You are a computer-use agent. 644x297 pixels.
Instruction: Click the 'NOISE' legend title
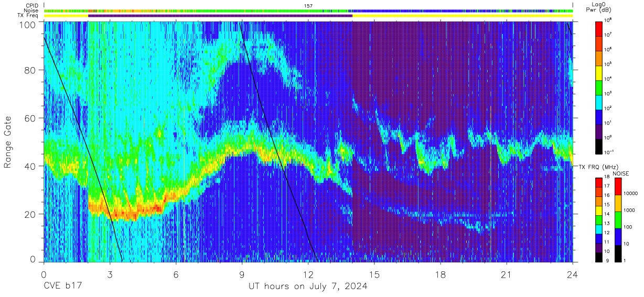(x=620, y=173)
